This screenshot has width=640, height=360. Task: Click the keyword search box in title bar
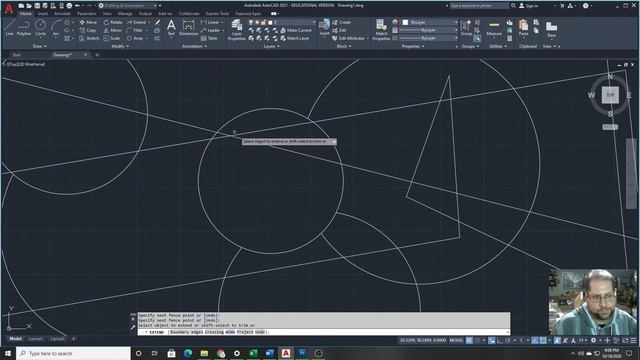pyautogui.click(x=479, y=6)
